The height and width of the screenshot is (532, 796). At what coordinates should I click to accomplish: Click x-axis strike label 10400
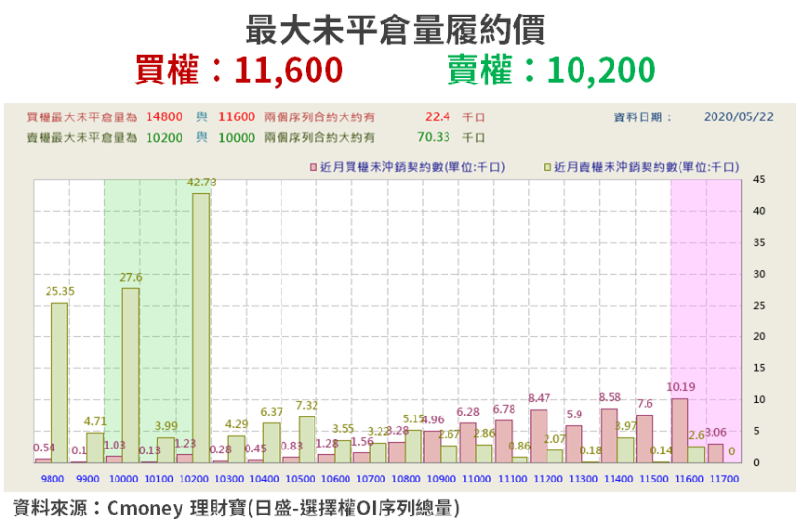click(264, 479)
